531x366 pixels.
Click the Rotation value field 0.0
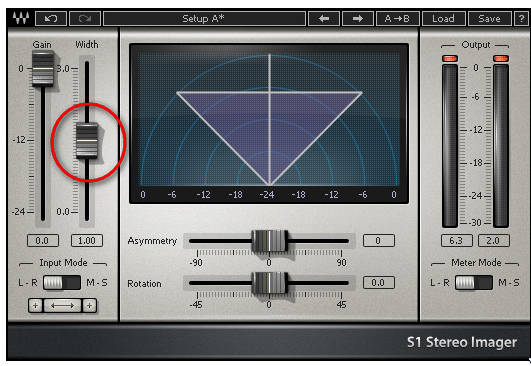[379, 283]
